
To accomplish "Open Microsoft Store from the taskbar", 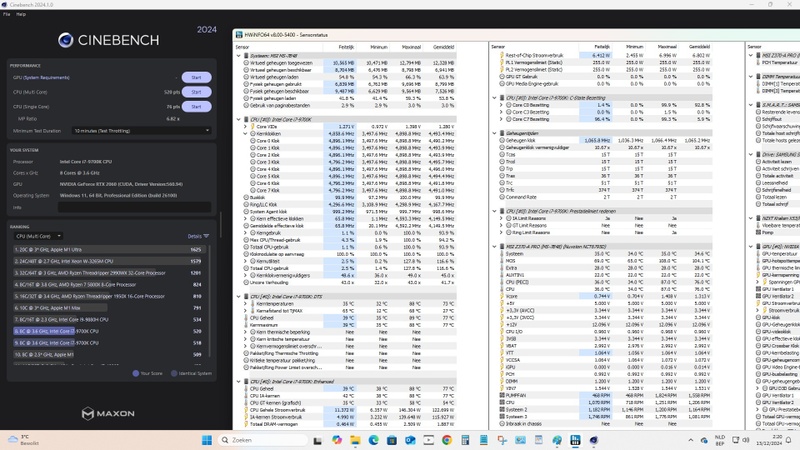I will [x=392, y=440].
